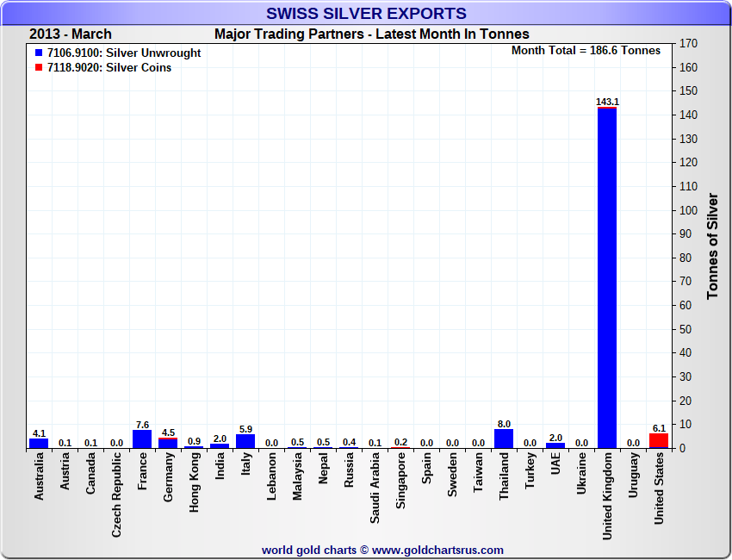Click the Italy bar

245,441
